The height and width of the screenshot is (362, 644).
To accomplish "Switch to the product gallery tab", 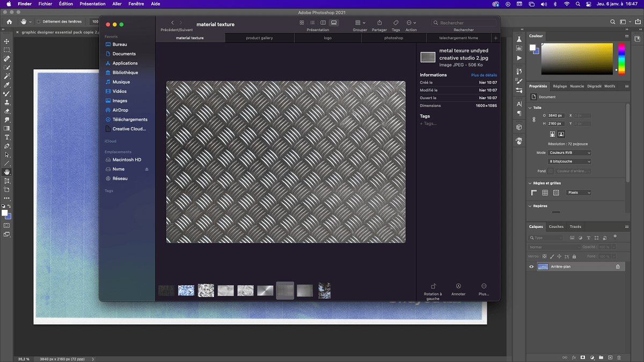I will [259, 38].
